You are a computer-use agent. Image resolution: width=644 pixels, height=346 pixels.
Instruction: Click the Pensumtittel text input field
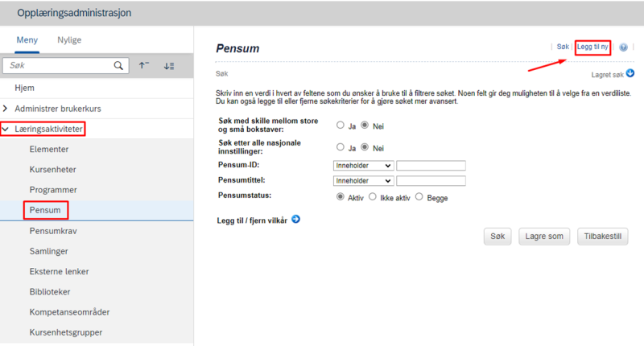click(431, 180)
